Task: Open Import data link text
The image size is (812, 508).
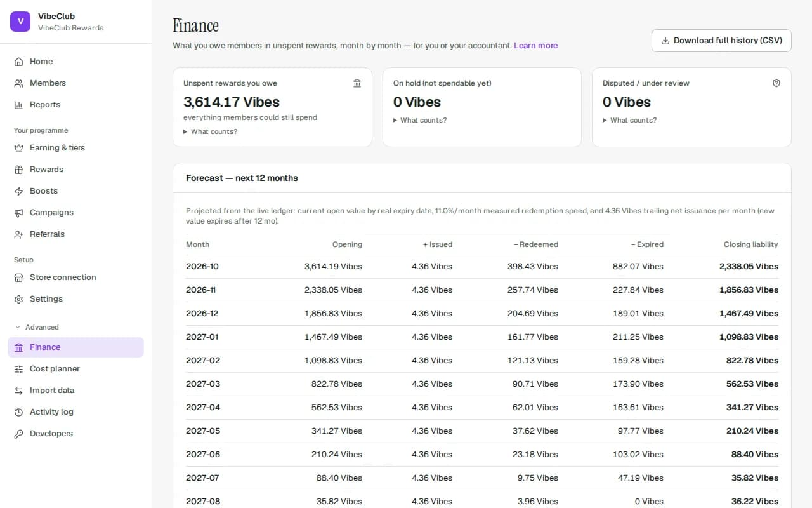Action: 52,391
